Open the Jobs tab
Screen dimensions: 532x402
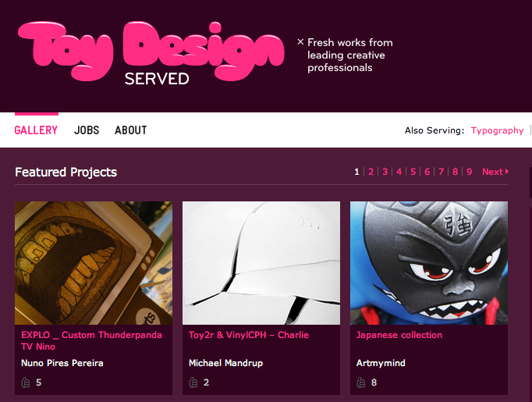pyautogui.click(x=87, y=130)
